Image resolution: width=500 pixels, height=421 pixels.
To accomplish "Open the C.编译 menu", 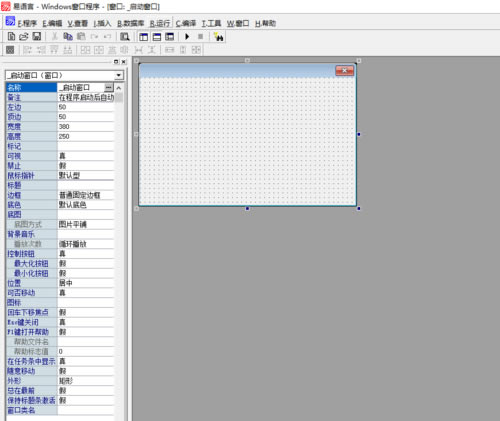I will pos(186,23).
